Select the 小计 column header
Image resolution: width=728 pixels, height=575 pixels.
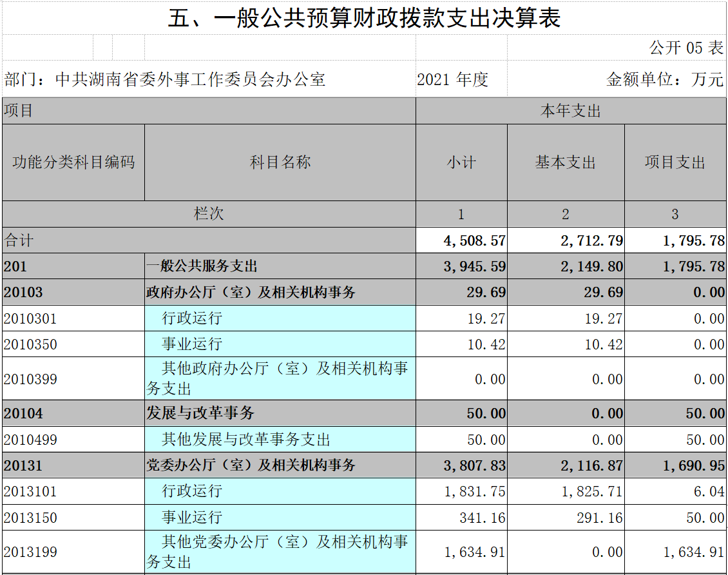coord(461,162)
